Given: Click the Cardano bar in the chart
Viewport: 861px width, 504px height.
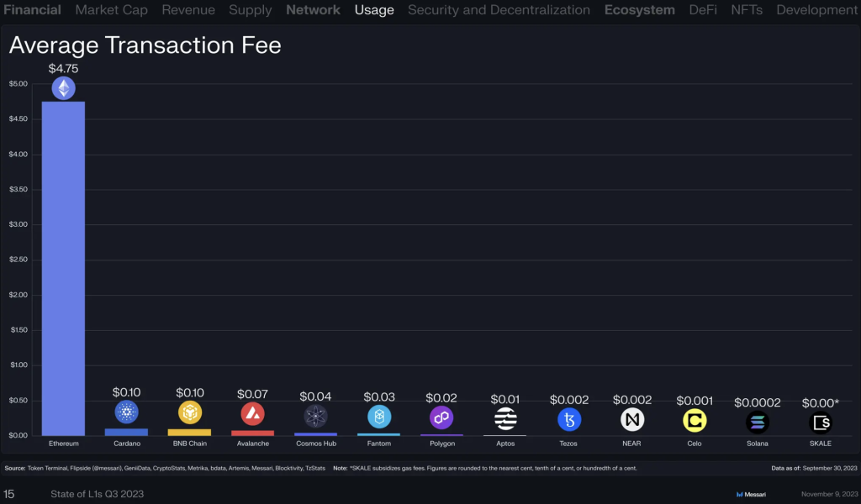Looking at the screenshot, I should [x=126, y=432].
